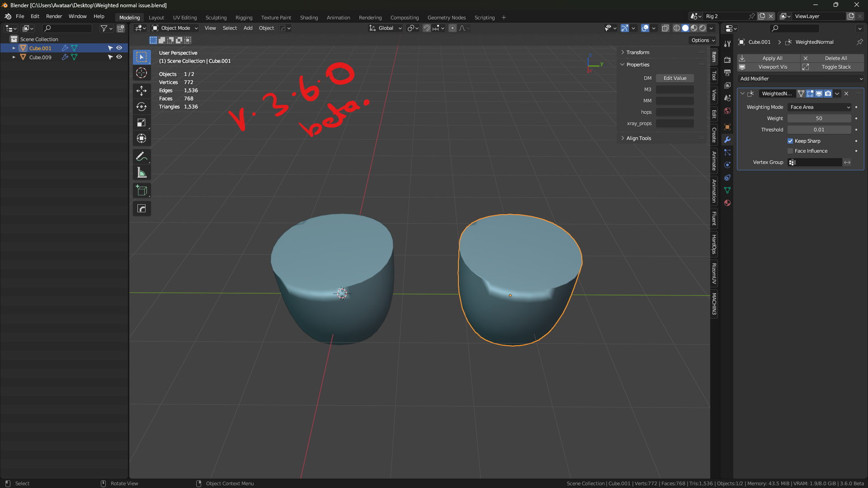Switch to the Sculpting workspace tab
The width and height of the screenshot is (868, 488).
(x=216, y=18)
